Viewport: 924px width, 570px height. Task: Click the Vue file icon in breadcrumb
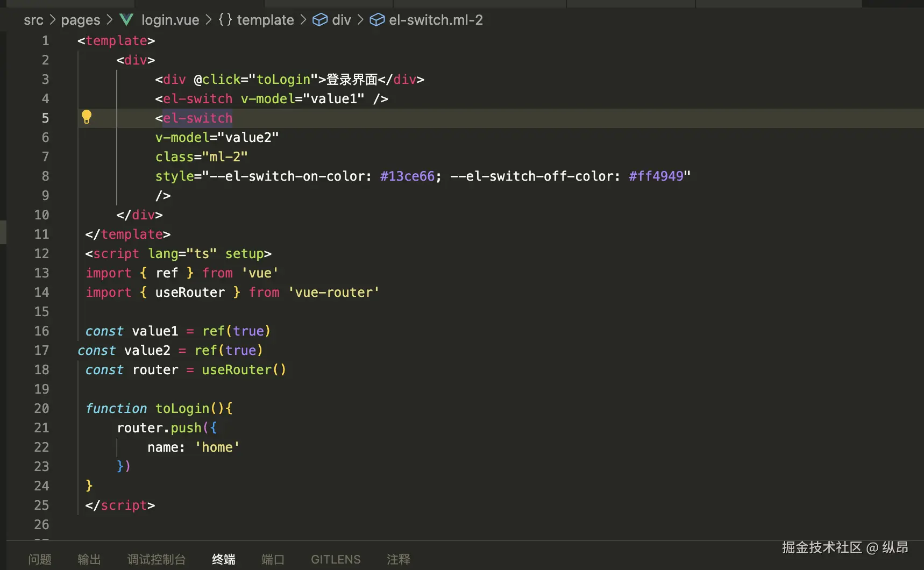126,20
